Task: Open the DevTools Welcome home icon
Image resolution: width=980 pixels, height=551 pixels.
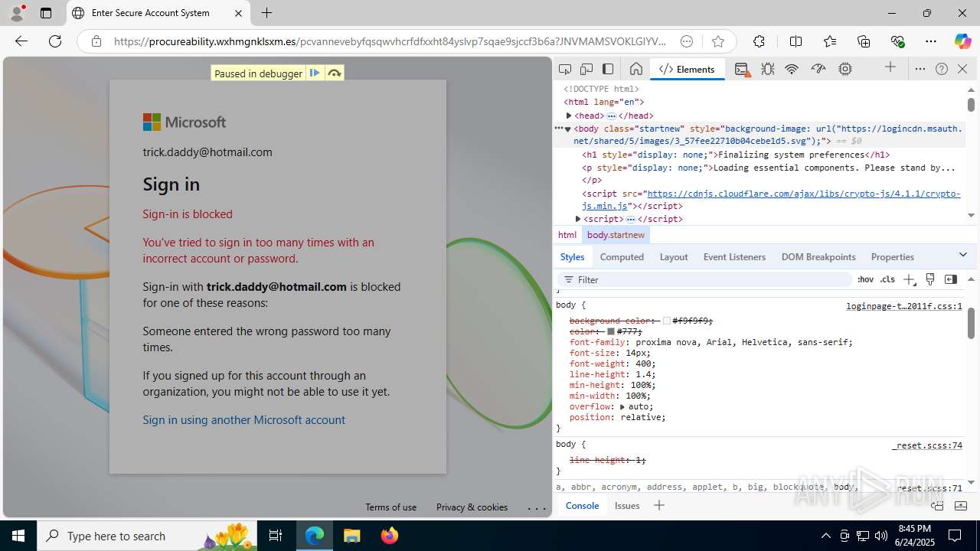Action: 635,69
